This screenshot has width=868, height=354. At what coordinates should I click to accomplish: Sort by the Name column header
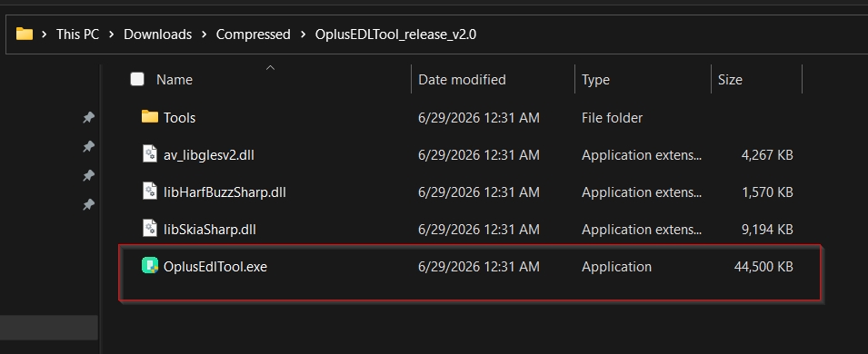pos(175,80)
